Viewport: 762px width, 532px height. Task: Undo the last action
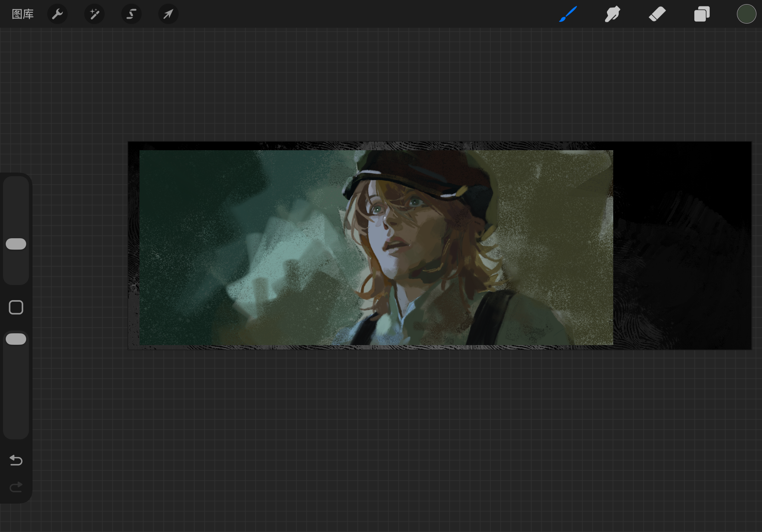pos(16,460)
